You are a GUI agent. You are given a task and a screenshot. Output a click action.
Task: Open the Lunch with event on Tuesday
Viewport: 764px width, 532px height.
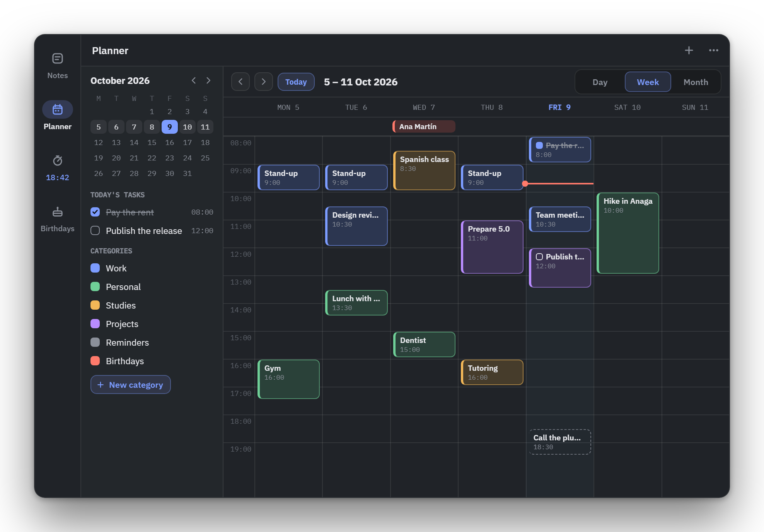point(356,303)
